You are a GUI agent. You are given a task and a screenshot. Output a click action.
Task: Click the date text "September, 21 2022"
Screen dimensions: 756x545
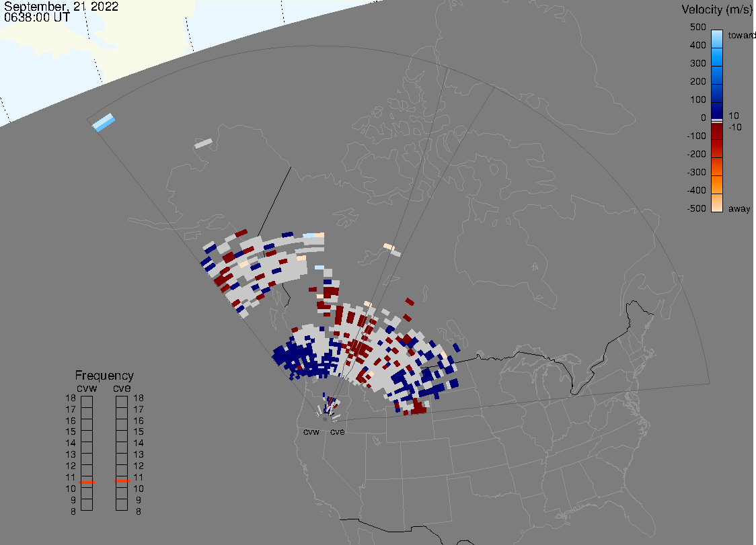coord(61,6)
